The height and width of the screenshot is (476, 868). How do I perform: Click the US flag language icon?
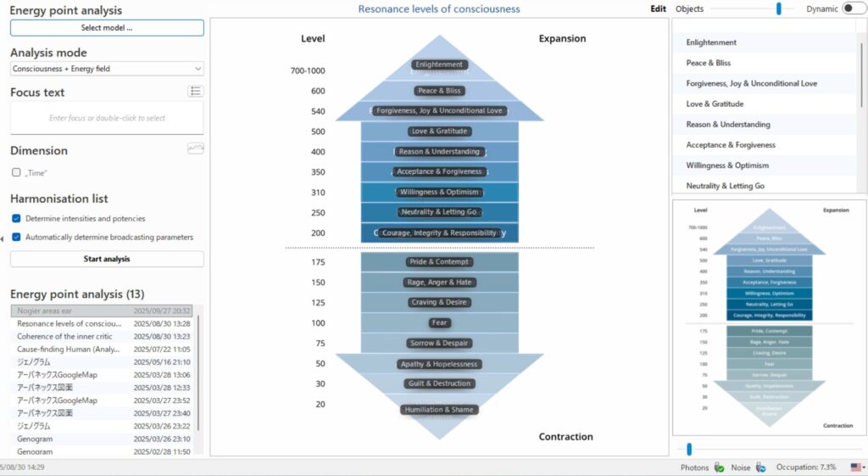click(856, 468)
